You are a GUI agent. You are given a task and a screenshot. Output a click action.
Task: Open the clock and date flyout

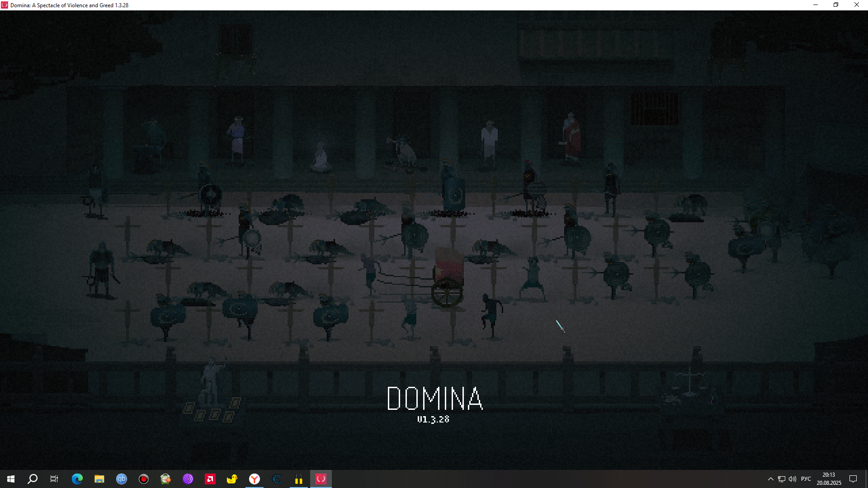829,479
